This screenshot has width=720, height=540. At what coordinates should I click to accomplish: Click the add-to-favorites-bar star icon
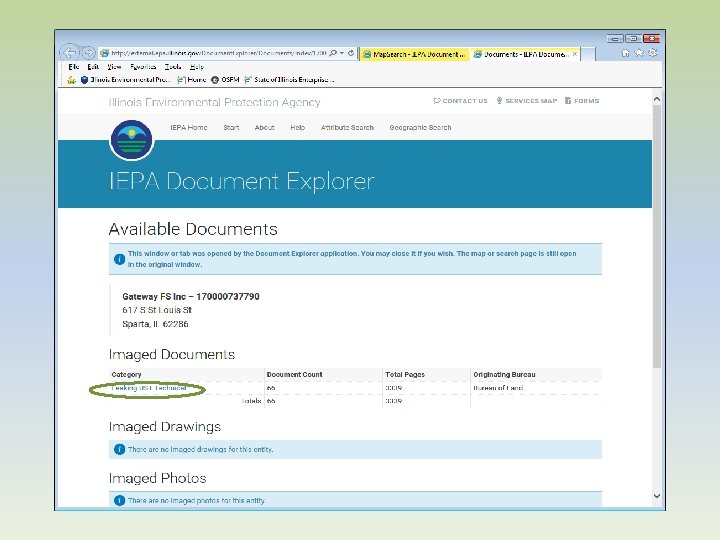click(x=71, y=80)
